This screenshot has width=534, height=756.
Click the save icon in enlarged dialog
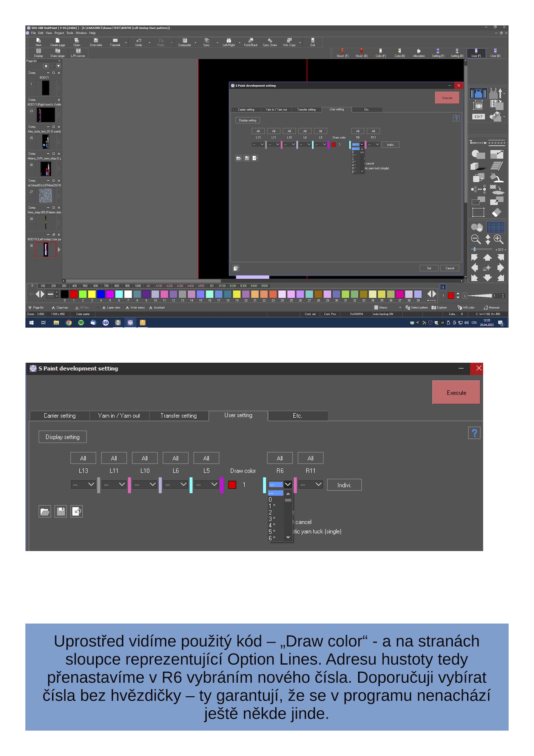(61, 511)
